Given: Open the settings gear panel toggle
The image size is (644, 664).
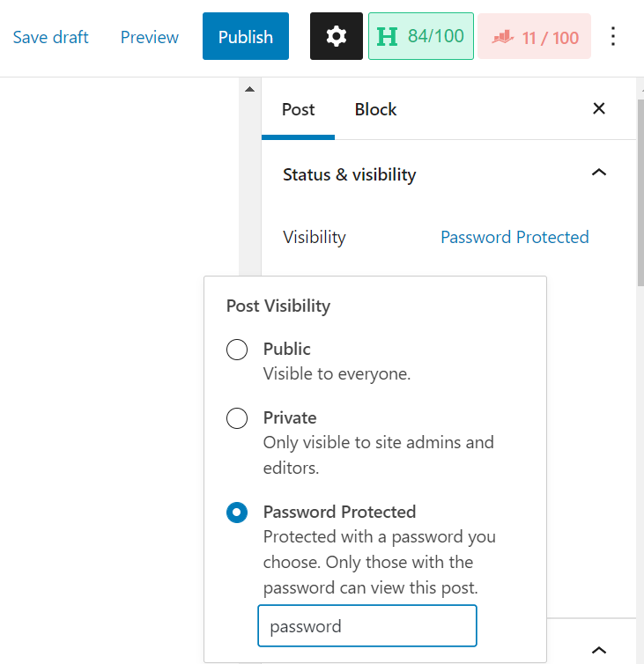Looking at the screenshot, I should click(x=336, y=36).
